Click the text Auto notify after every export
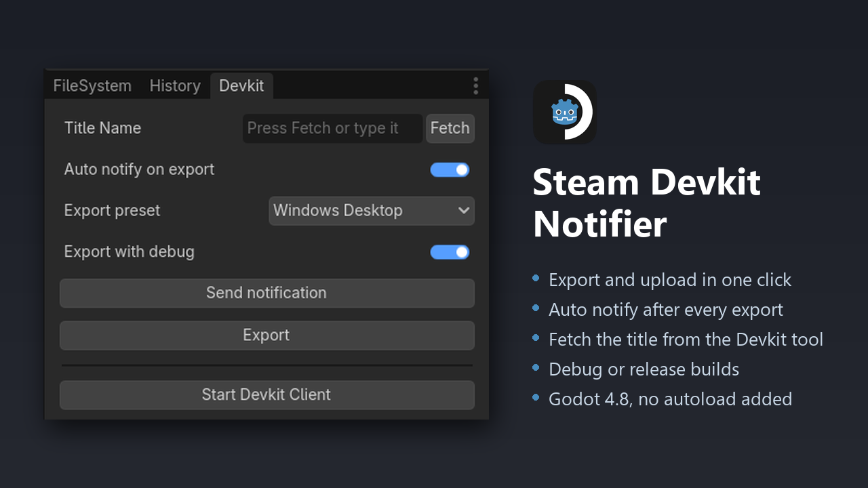The image size is (868, 488). click(x=666, y=310)
